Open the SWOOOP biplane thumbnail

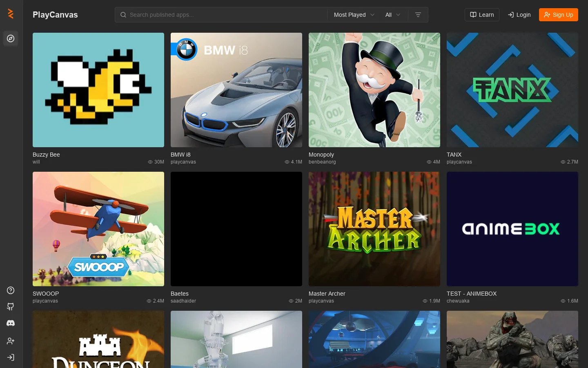tap(98, 229)
